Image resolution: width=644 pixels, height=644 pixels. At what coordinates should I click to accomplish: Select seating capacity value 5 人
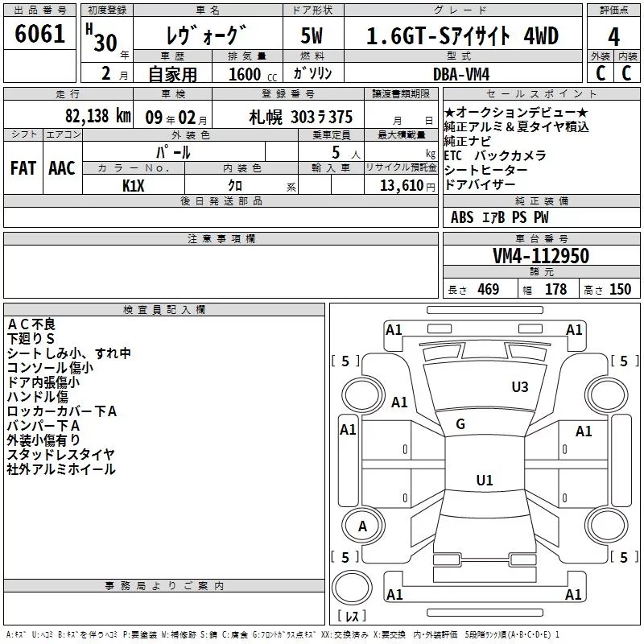tap(346, 153)
